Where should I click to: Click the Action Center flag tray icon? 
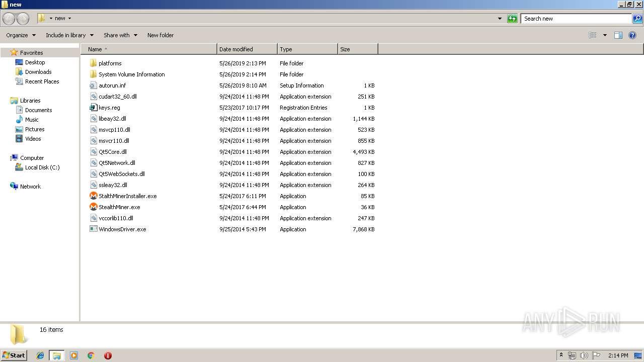[596, 355]
